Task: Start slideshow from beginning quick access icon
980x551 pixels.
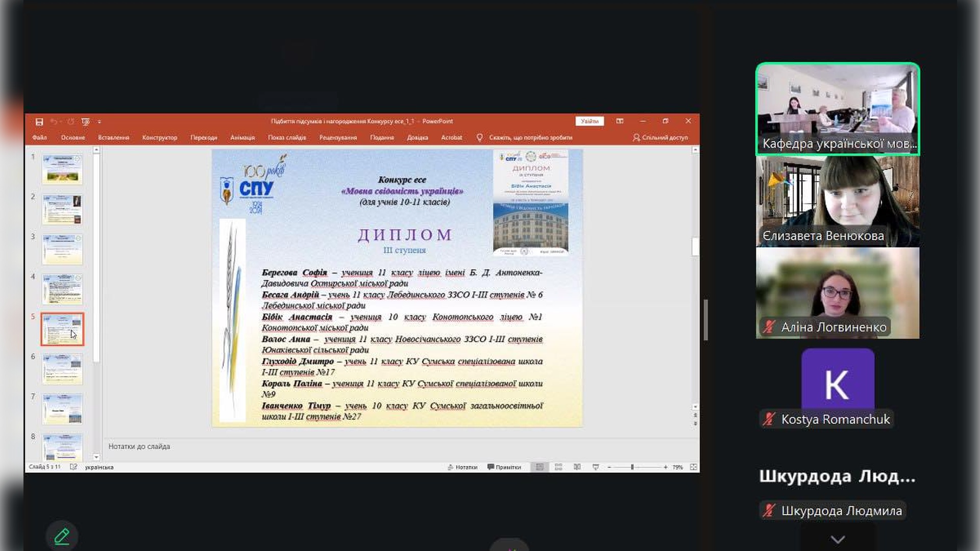Action: point(85,121)
